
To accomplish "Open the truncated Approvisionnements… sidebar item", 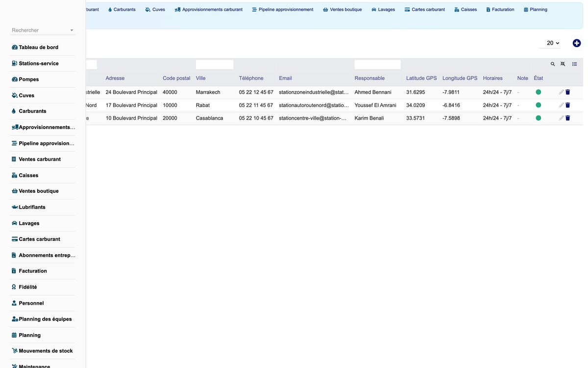I will pyautogui.click(x=43, y=127).
